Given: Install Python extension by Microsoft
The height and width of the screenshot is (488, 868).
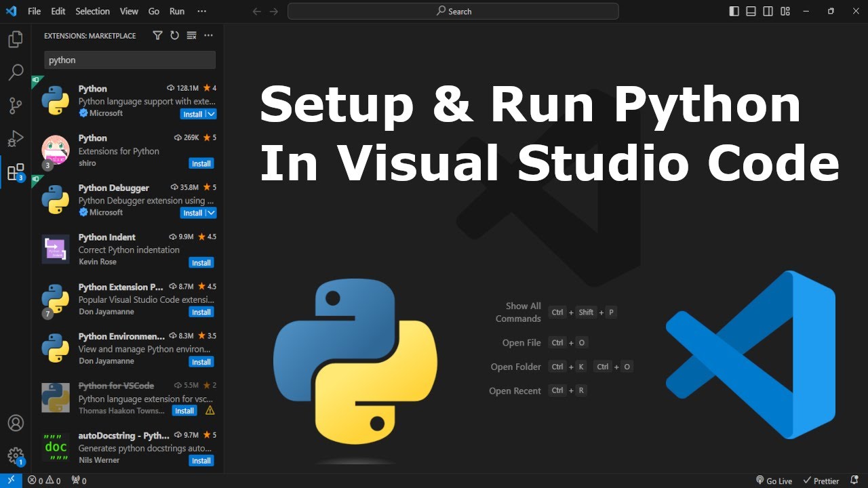Looking at the screenshot, I should [x=193, y=114].
